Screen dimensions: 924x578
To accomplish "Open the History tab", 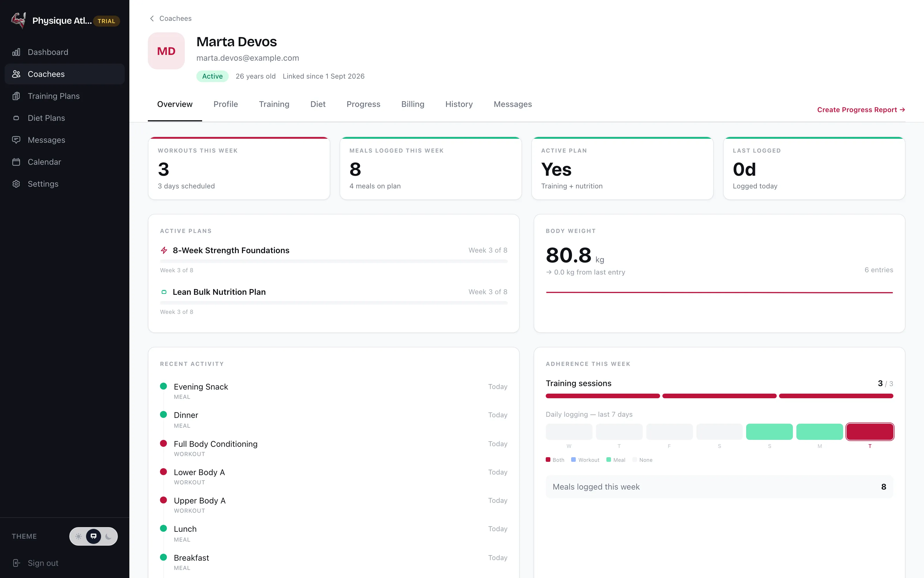I will (459, 104).
